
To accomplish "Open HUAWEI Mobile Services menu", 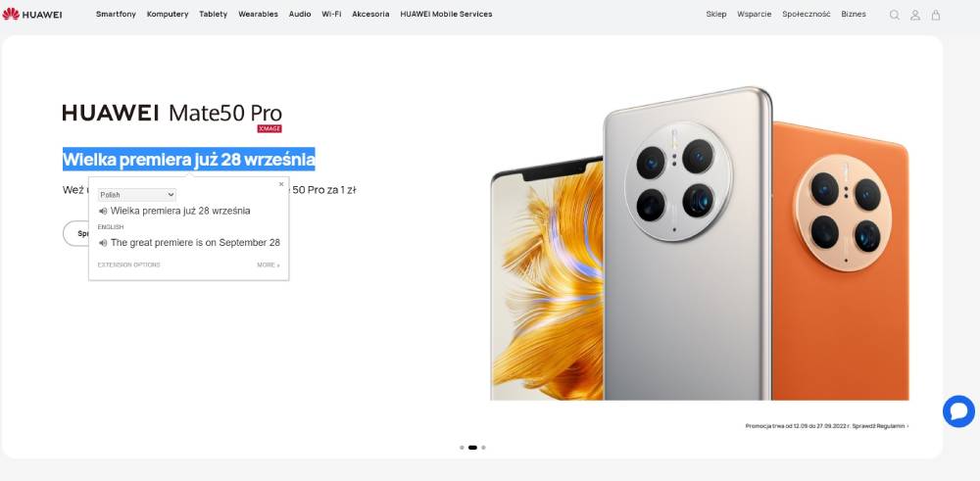I will coord(446,14).
